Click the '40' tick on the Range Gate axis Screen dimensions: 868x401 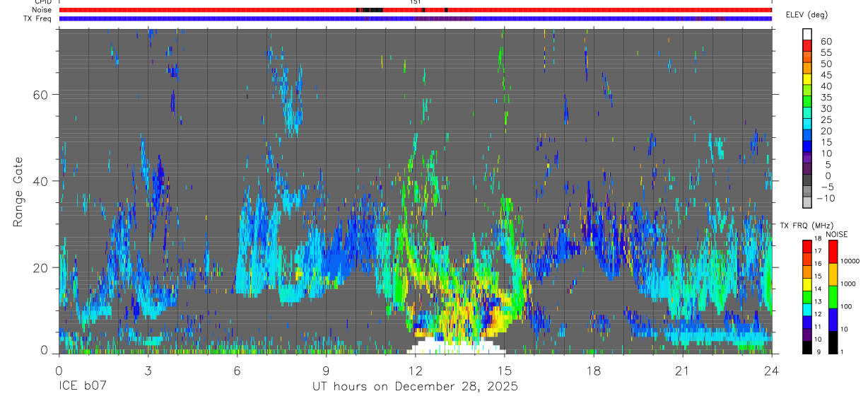coord(40,181)
